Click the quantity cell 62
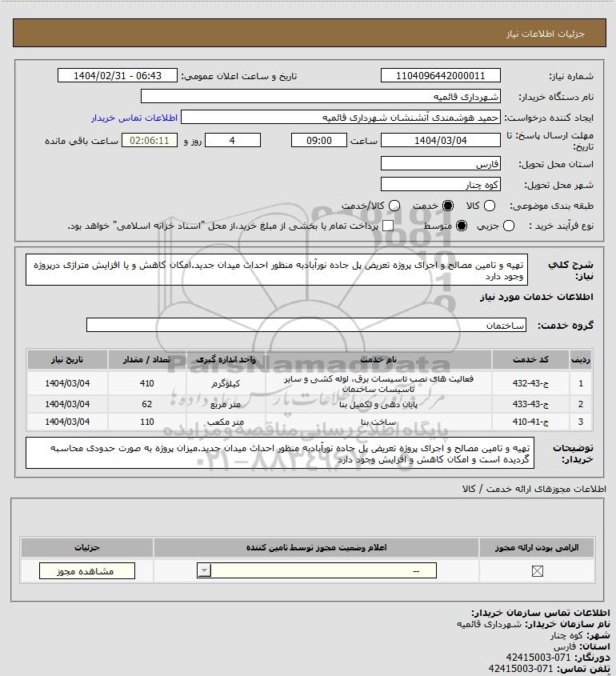 [x=146, y=404]
